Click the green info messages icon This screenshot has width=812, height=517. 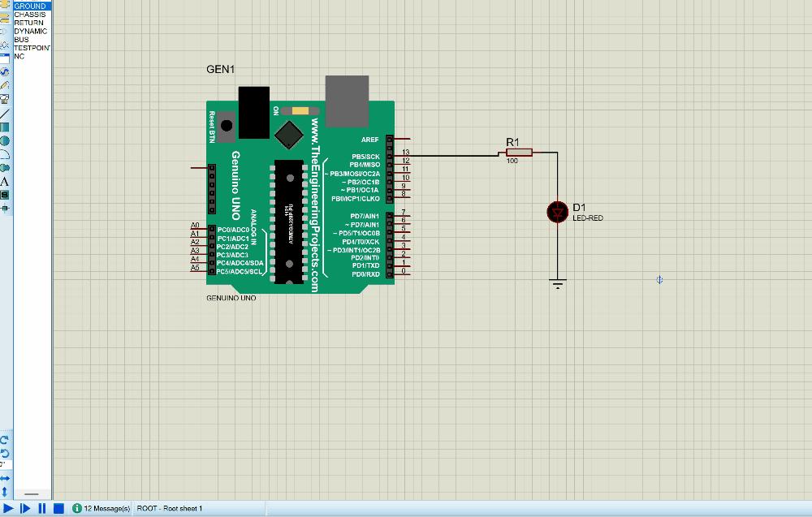coord(76,508)
